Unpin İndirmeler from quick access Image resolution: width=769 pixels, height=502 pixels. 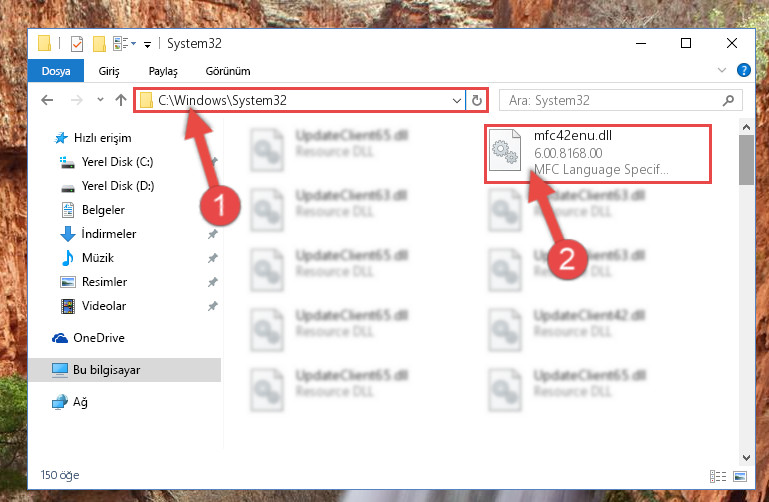tap(212, 234)
